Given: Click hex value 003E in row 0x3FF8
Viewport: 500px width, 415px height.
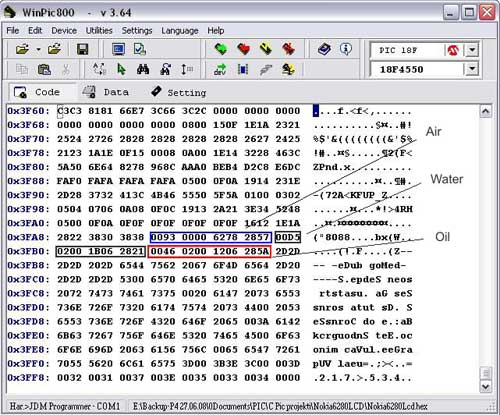Looking at the screenshot, I should 163,378.
